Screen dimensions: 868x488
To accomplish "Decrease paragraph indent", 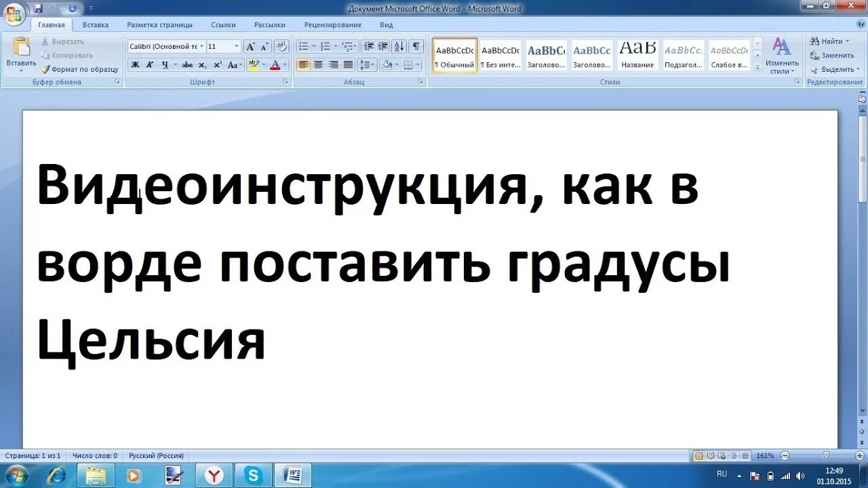I will (369, 47).
